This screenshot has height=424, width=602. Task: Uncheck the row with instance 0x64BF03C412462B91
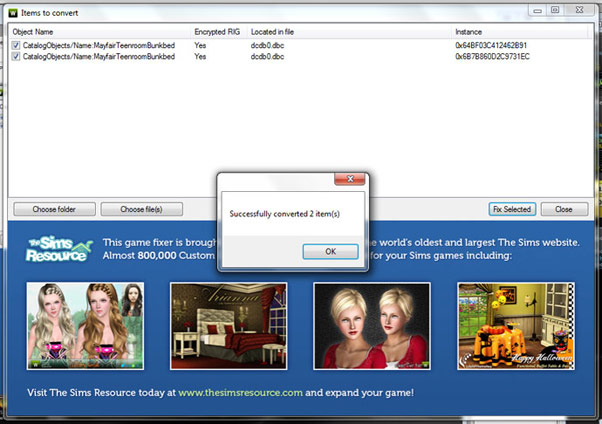pyautogui.click(x=16, y=45)
